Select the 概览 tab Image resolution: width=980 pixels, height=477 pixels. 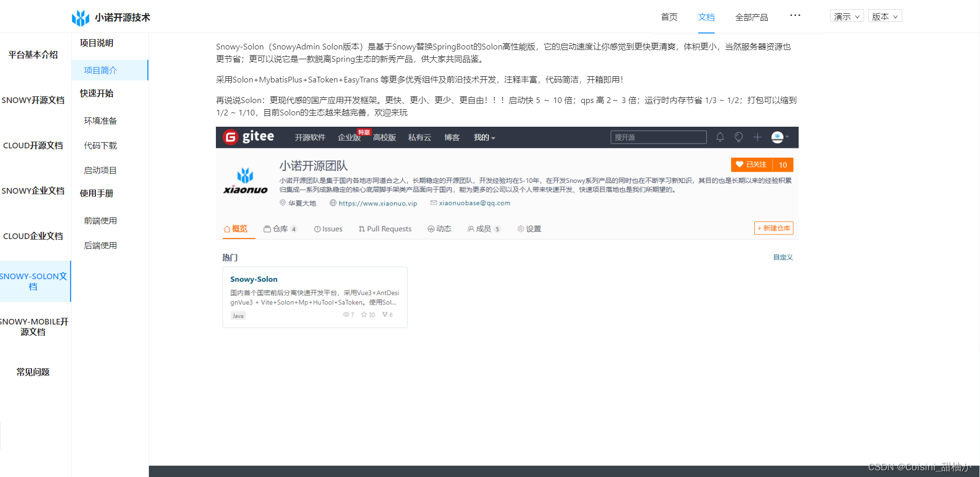point(235,229)
